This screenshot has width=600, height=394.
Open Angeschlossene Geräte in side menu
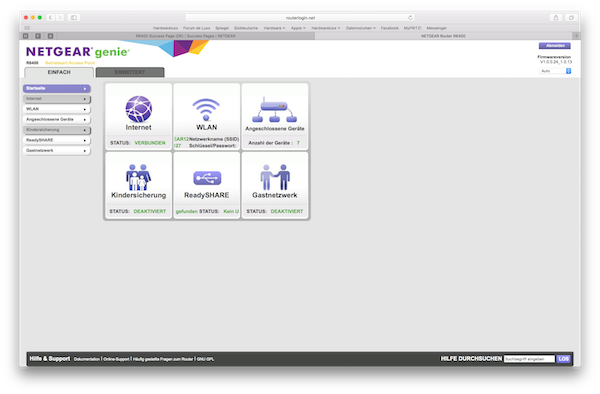(57, 120)
